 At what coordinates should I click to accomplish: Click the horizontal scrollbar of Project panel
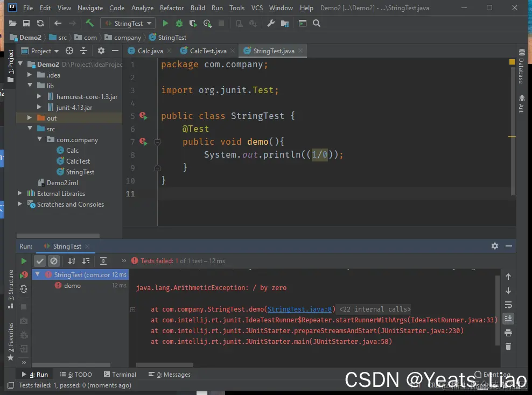tap(58, 236)
